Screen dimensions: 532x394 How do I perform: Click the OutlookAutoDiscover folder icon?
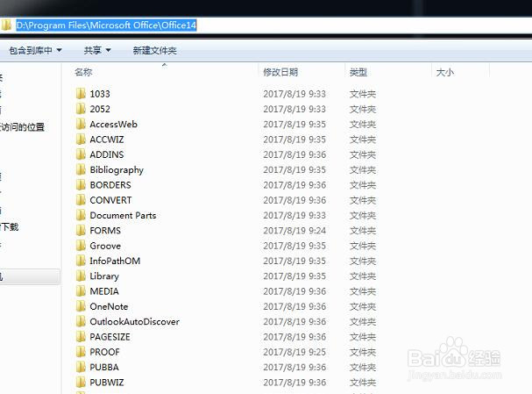click(x=81, y=321)
